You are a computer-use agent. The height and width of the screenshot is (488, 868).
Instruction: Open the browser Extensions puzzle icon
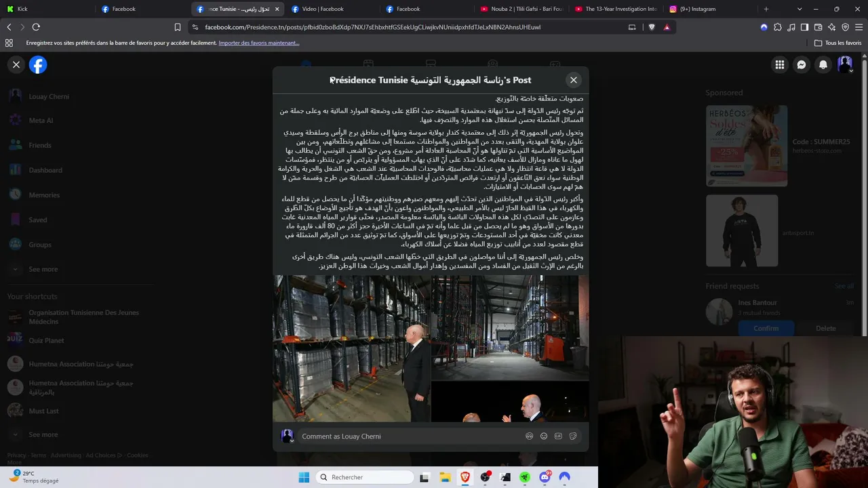[x=778, y=27]
